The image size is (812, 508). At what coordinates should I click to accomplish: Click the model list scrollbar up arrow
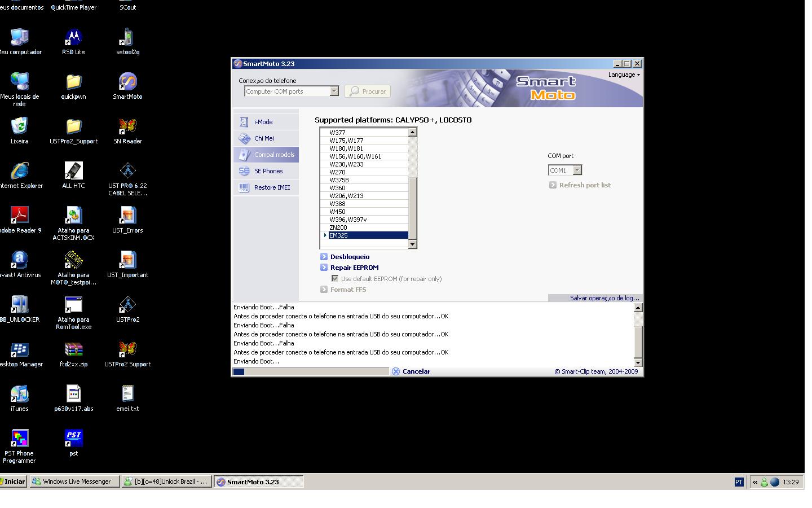(x=413, y=132)
